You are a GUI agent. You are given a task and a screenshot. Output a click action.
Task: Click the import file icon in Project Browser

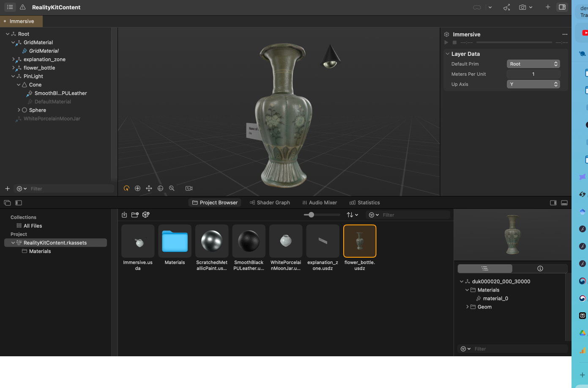[x=124, y=215]
